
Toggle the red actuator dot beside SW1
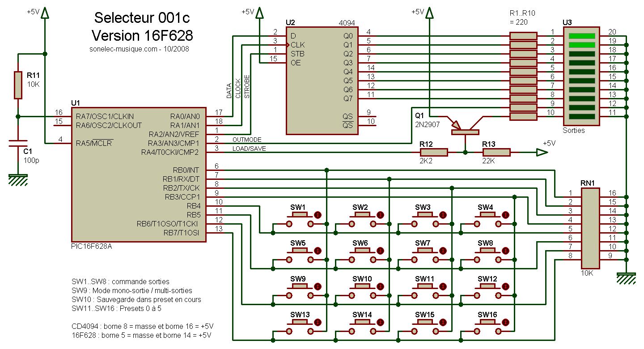coord(318,215)
